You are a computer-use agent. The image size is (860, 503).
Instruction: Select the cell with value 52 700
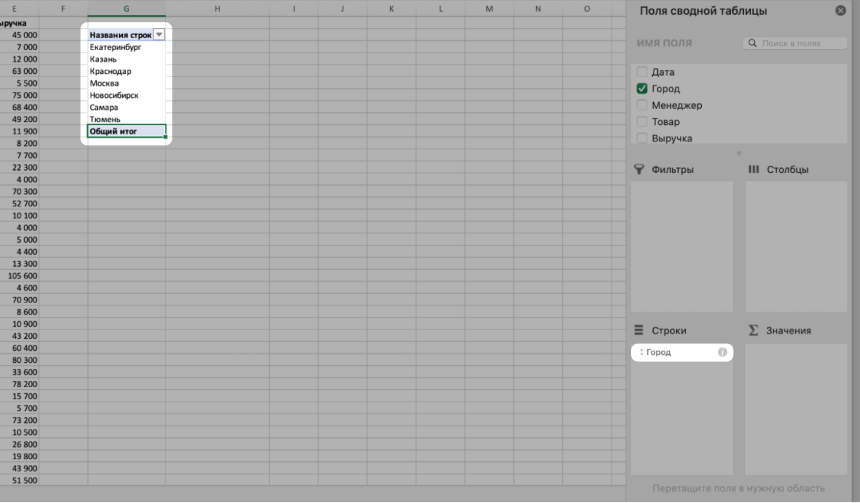pyautogui.click(x=19, y=204)
